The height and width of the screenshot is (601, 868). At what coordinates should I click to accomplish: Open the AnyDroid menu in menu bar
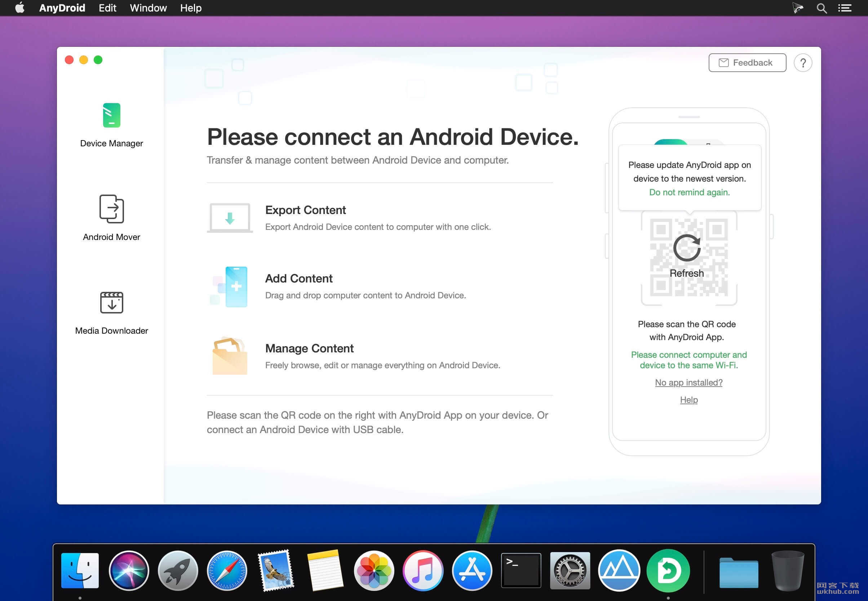tap(62, 8)
